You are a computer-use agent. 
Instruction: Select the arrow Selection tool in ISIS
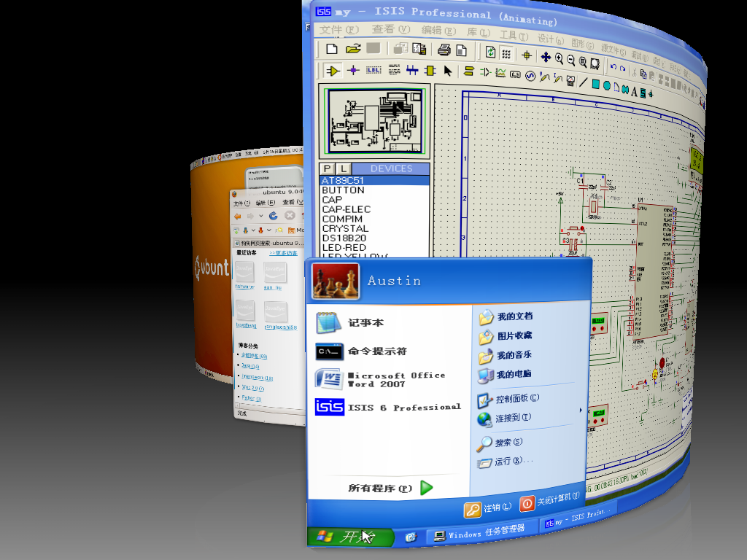(447, 71)
